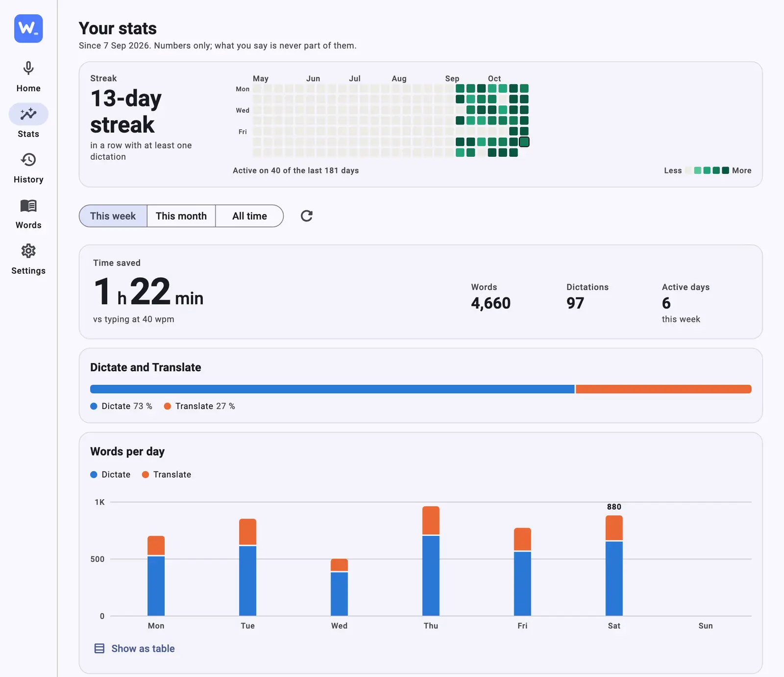The width and height of the screenshot is (784, 677).
Task: Click the Oct month label on heatmap
Action: [494, 78]
